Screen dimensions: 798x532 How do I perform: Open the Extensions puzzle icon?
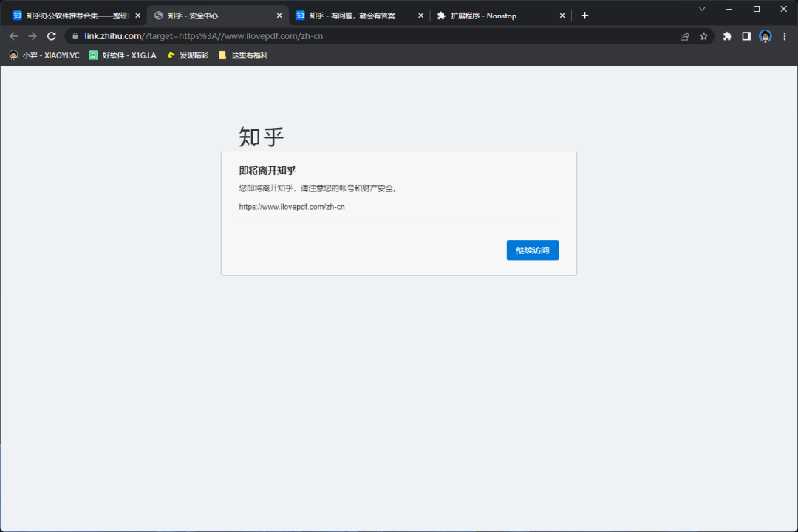click(x=727, y=36)
